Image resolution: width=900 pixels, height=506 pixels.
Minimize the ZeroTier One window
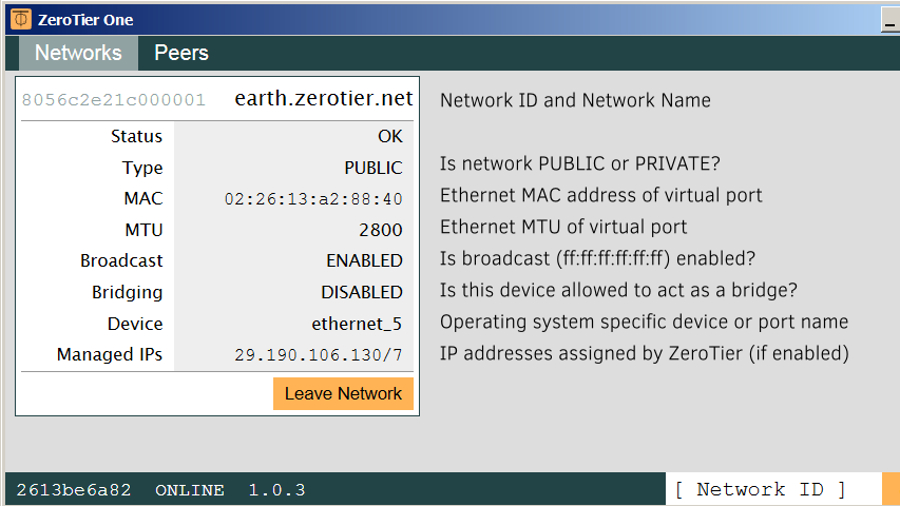tap(890, 20)
